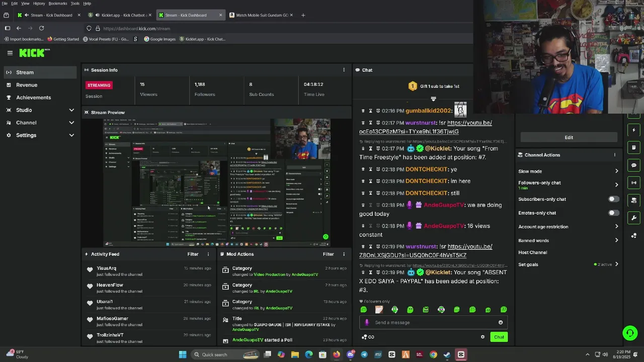Open Banned words settings

(569, 240)
